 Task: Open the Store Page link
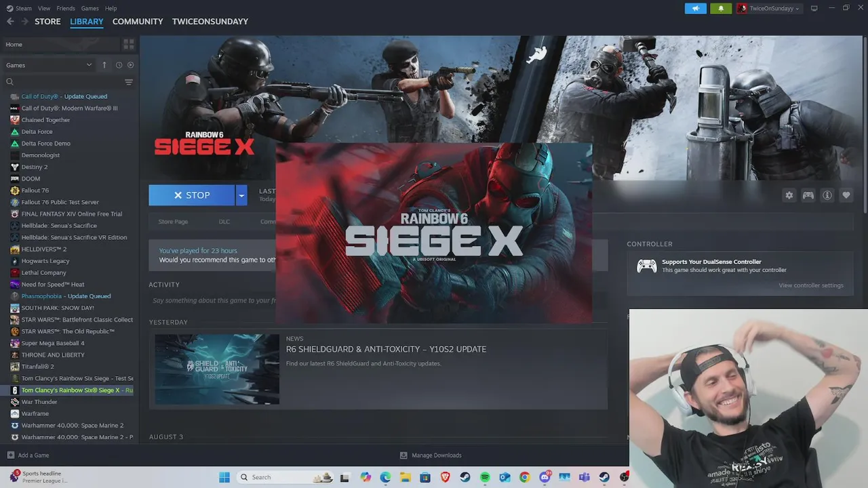click(173, 222)
